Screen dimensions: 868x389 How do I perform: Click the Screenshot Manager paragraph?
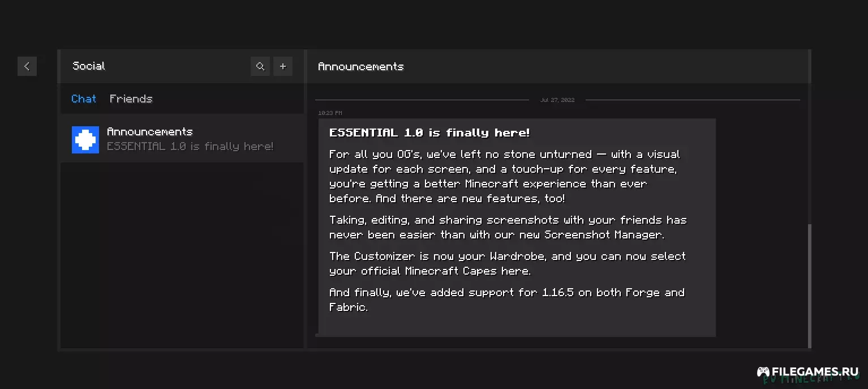(508, 227)
